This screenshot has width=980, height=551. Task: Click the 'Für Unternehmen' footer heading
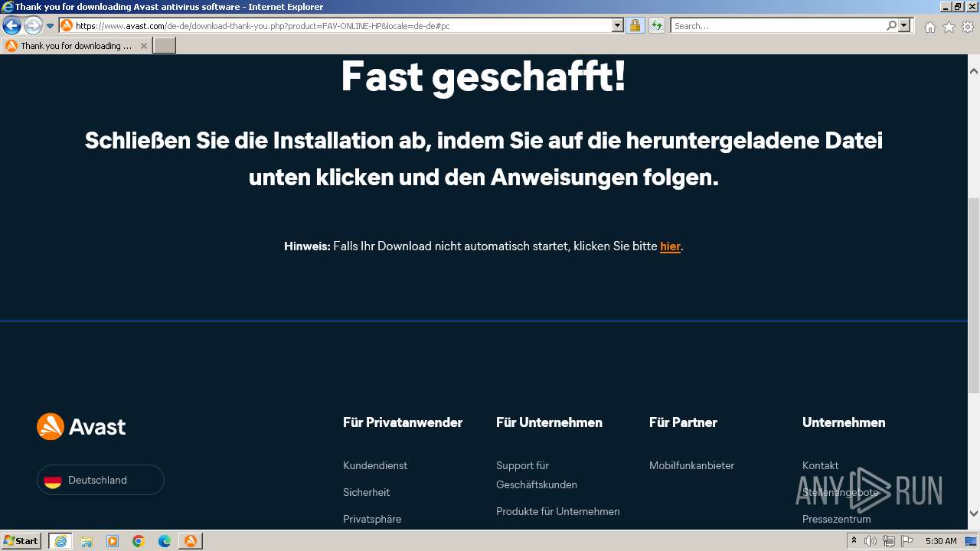pyautogui.click(x=549, y=422)
